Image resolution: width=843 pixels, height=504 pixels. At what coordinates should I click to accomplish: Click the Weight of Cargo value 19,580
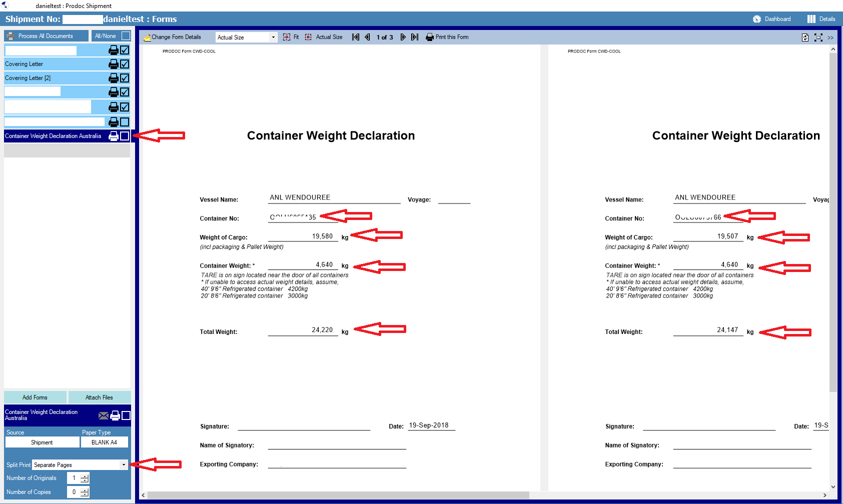coord(322,236)
